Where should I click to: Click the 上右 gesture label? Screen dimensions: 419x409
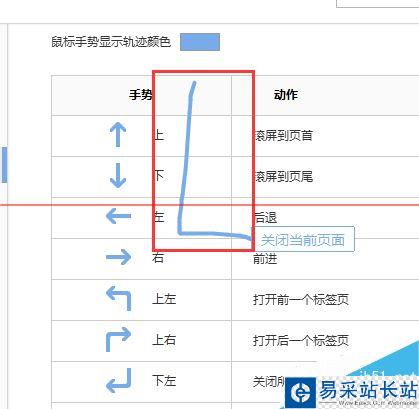(164, 340)
